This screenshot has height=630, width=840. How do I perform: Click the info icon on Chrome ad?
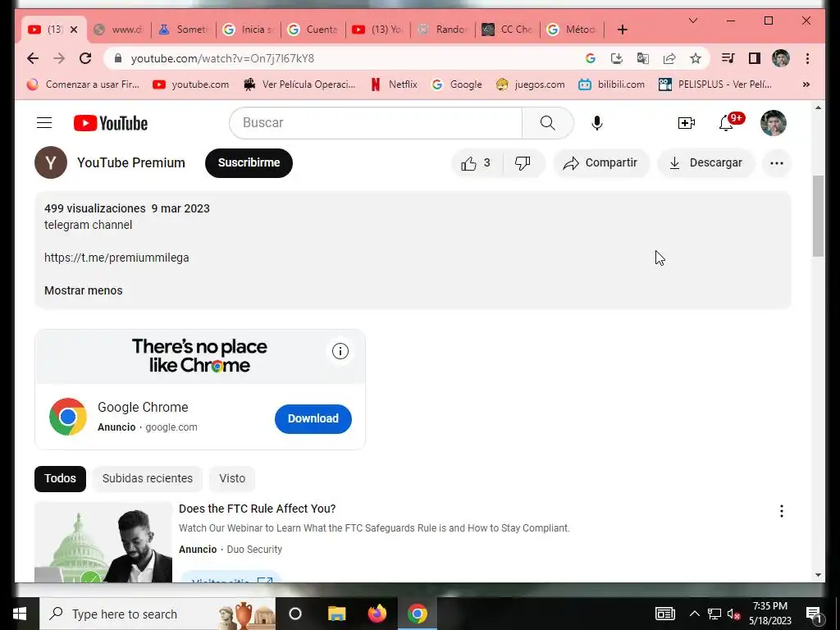tap(340, 351)
